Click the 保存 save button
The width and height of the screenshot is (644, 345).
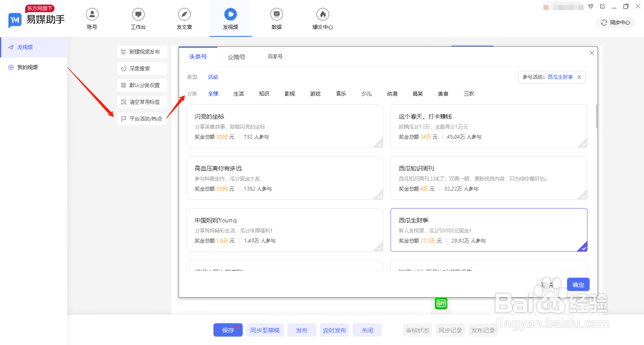(x=228, y=330)
